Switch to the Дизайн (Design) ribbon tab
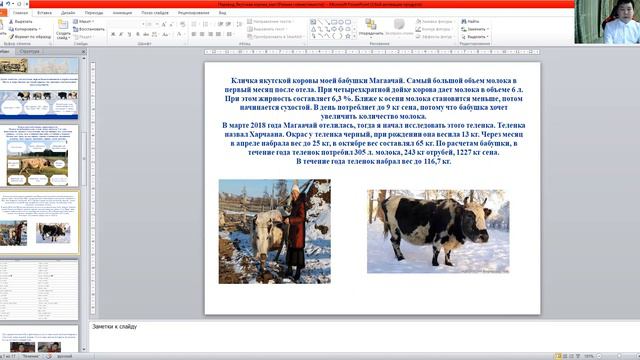Viewport: 640px width, 360px height. click(68, 13)
